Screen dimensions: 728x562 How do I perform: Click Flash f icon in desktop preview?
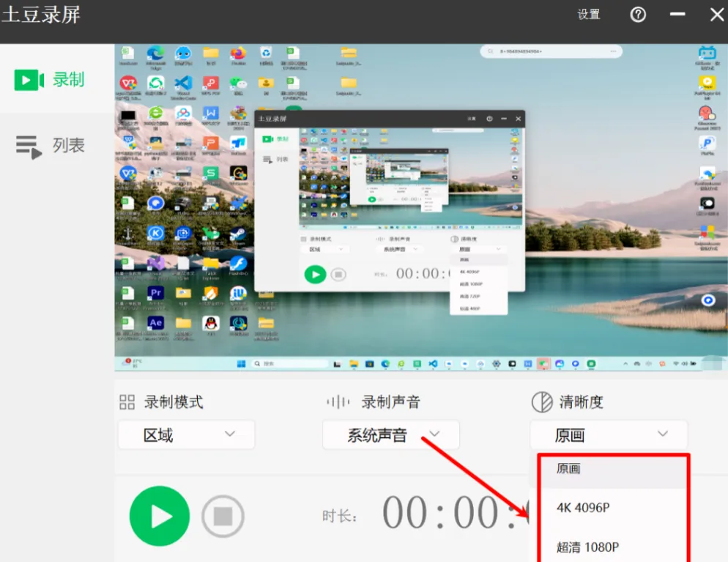[238, 263]
